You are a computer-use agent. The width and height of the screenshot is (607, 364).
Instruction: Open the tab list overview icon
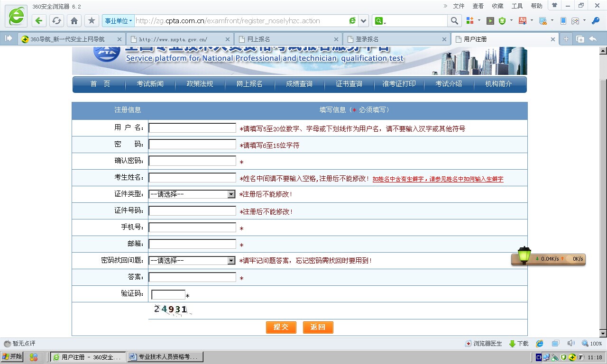tap(579, 39)
